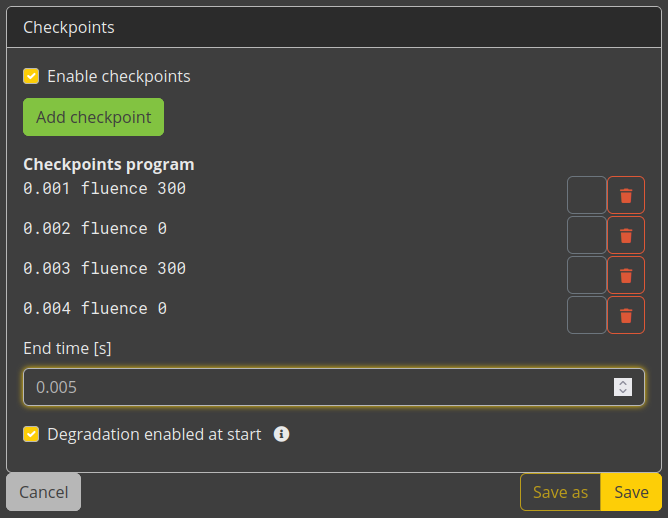The image size is (668, 518).
Task: Click blank button beside 0.003 checkpoint trash
Action: (x=587, y=275)
